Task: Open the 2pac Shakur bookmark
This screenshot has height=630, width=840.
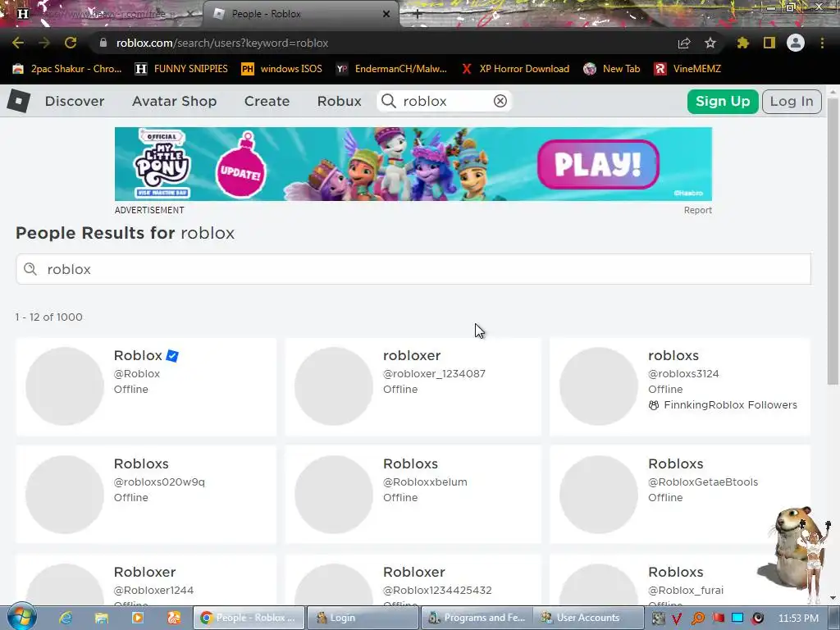Action: point(67,69)
